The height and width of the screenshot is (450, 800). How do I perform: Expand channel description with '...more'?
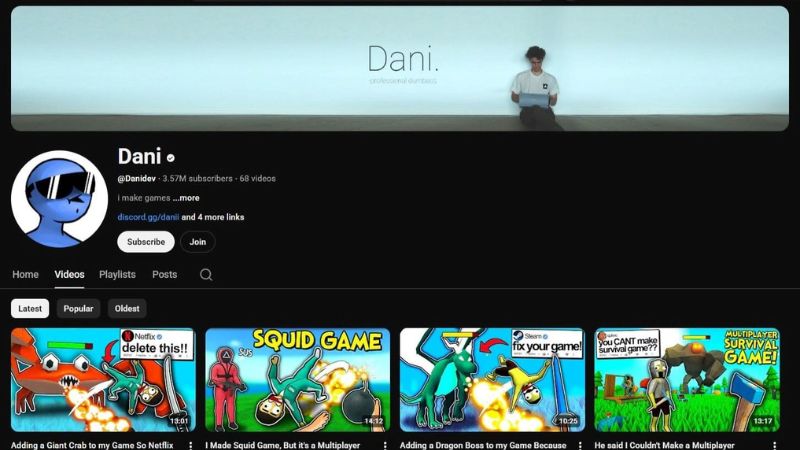(x=186, y=198)
